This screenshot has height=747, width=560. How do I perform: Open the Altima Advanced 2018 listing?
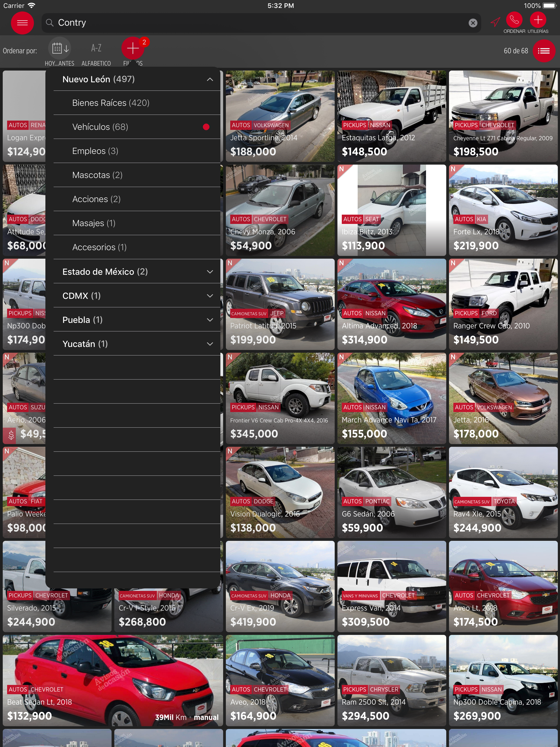[x=392, y=304]
